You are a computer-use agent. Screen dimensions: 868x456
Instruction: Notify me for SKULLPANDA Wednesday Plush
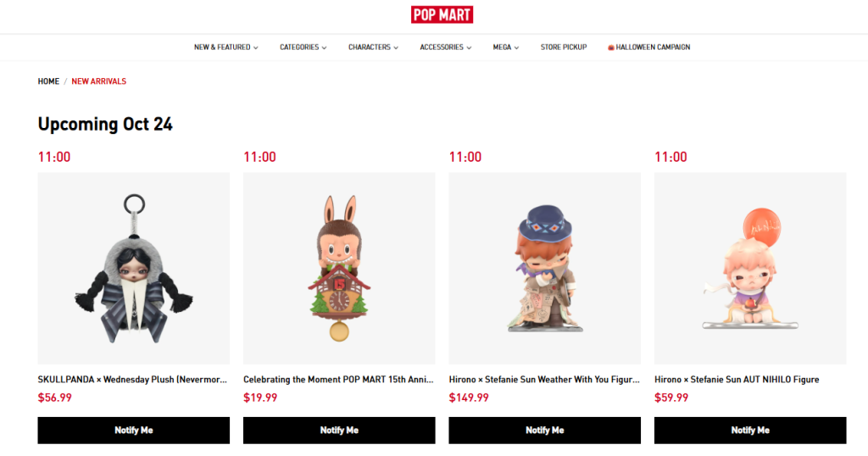[x=133, y=430]
